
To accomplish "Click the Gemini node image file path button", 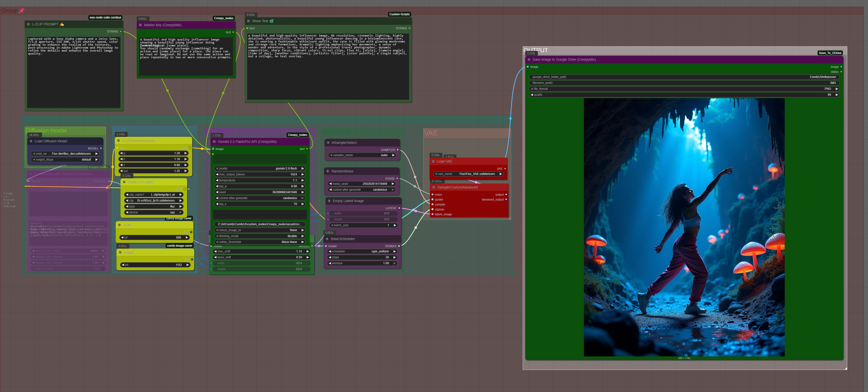I will (x=260, y=224).
